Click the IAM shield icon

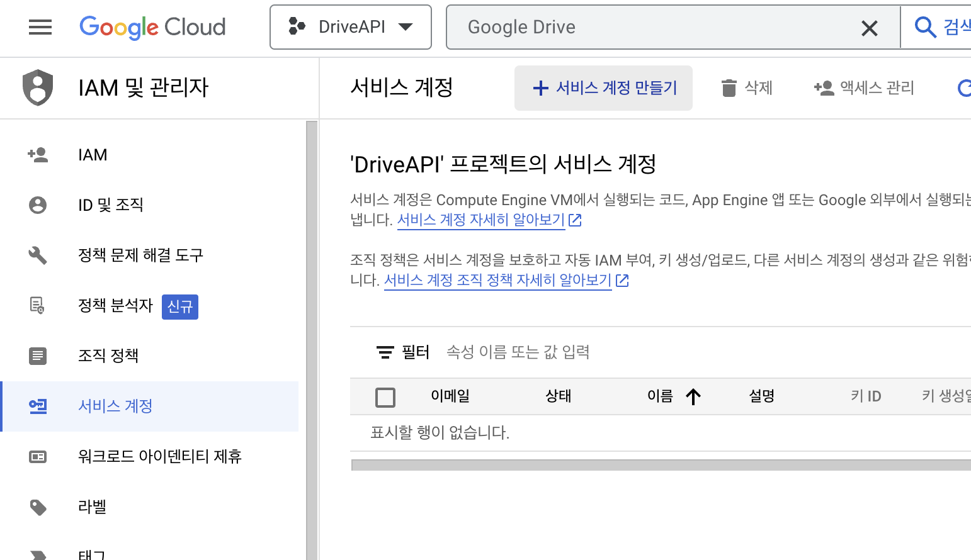[x=38, y=87]
